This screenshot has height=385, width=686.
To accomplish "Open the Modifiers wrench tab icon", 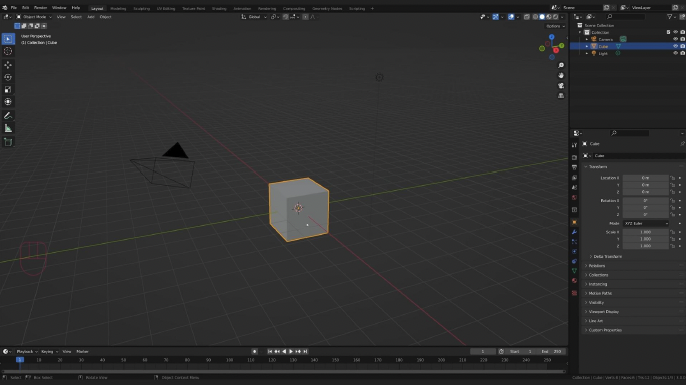I will [574, 232].
